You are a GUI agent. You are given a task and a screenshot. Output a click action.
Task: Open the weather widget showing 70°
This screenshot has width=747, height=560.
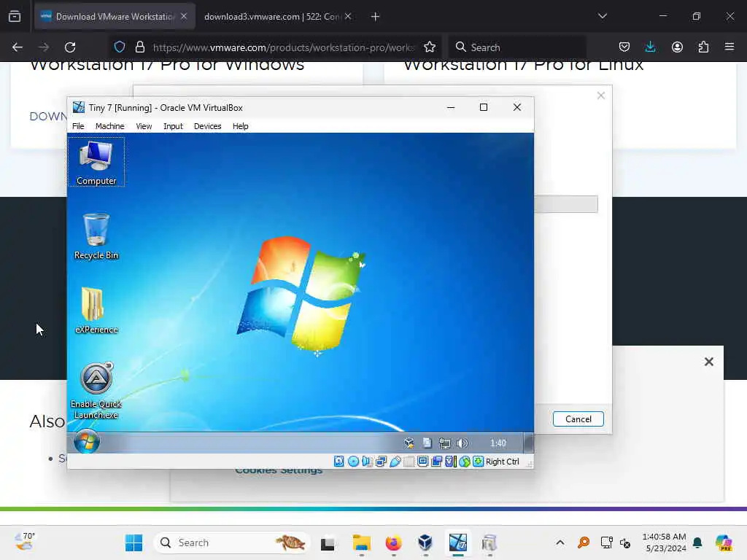[x=24, y=542]
